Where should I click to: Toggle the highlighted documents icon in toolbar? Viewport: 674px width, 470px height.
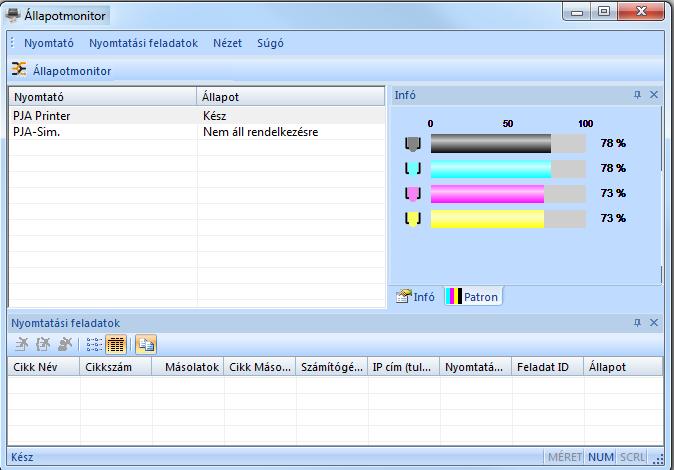pos(146,344)
